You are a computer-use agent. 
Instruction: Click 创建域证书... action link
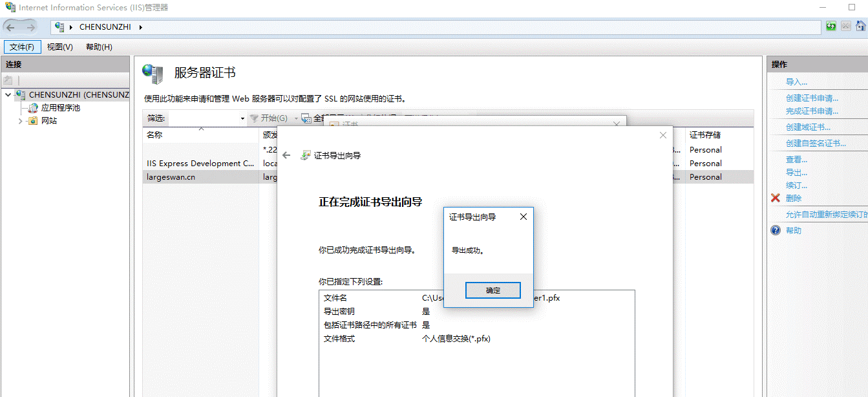click(808, 127)
